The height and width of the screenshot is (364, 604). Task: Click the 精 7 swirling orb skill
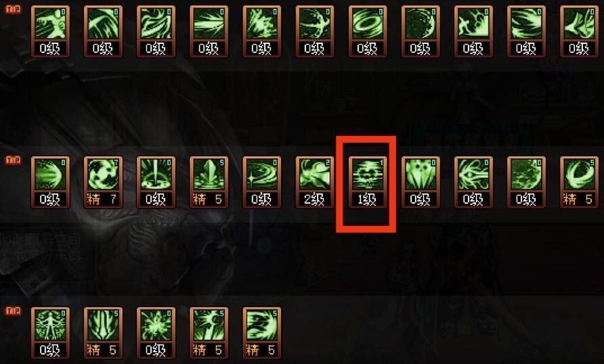pyautogui.click(x=103, y=183)
